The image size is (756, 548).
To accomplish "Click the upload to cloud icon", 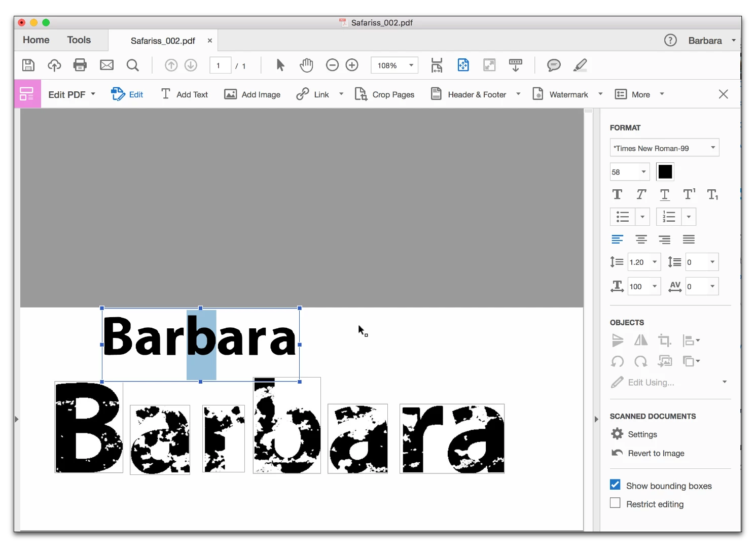I will pyautogui.click(x=54, y=65).
